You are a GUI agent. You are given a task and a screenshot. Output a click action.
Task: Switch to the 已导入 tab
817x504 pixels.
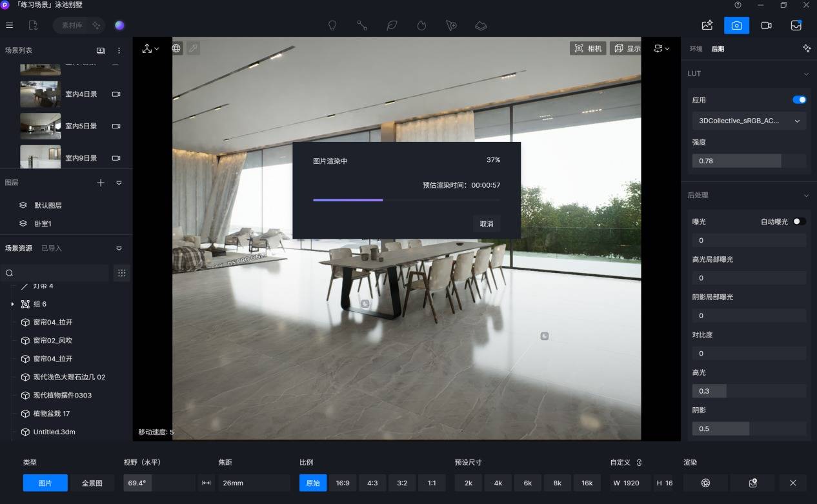(x=52, y=248)
